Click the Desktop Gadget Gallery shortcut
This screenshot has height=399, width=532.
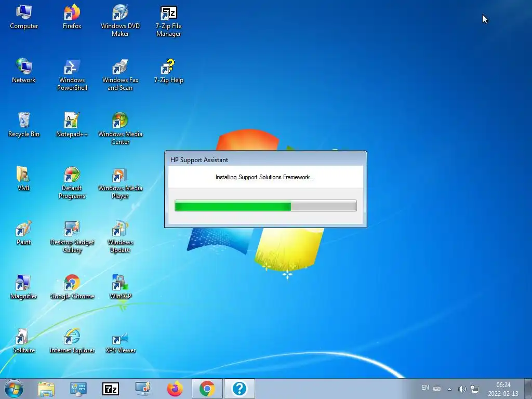pyautogui.click(x=72, y=236)
